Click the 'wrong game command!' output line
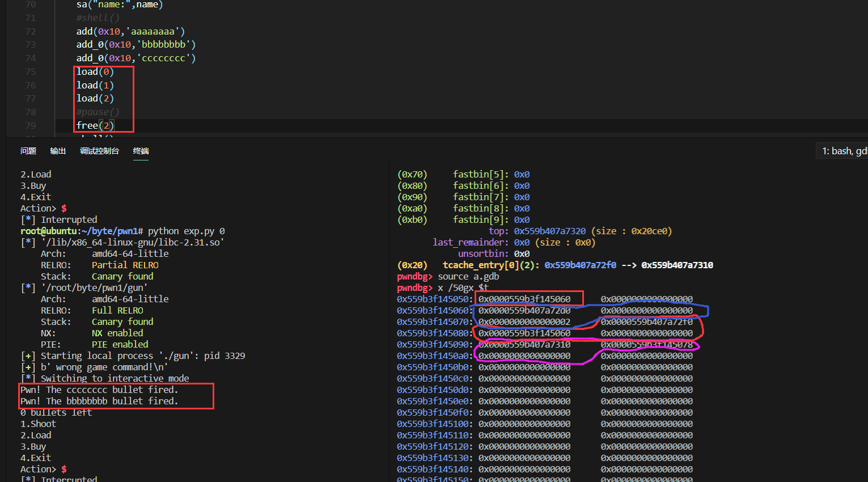Screen dimensions: 868x482 [x=94, y=367]
